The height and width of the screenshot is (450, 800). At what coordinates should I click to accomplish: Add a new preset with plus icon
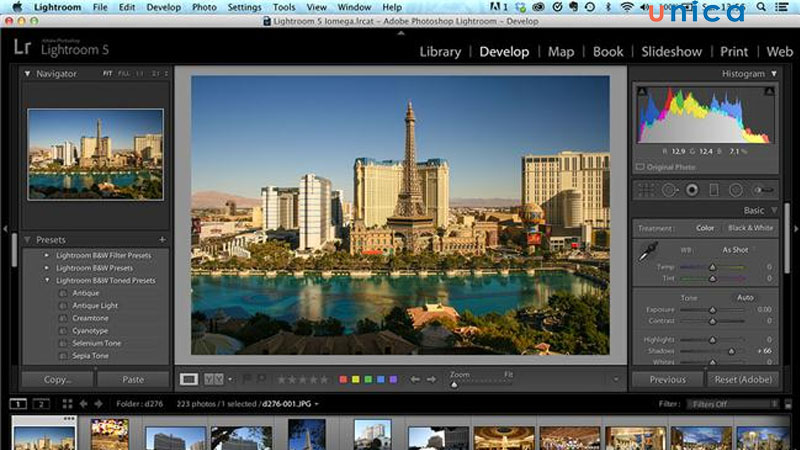pos(162,239)
